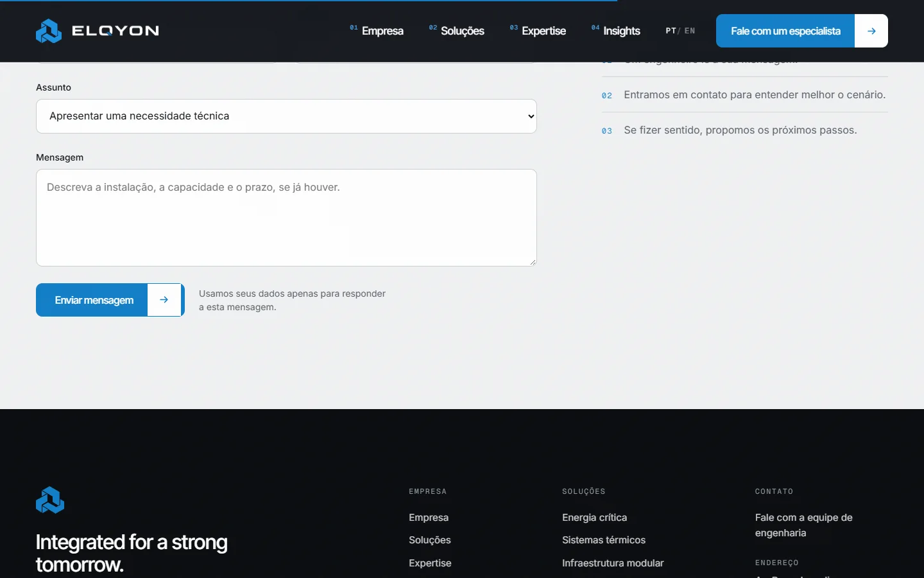Open the Soluções footer link
This screenshot has height=578, width=924.
point(430,540)
